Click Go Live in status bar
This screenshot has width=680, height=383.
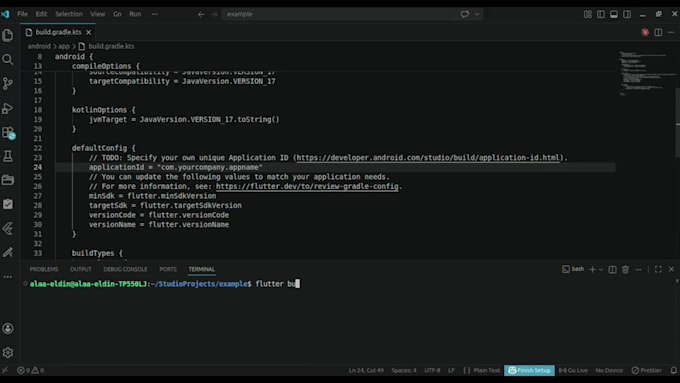(x=573, y=370)
